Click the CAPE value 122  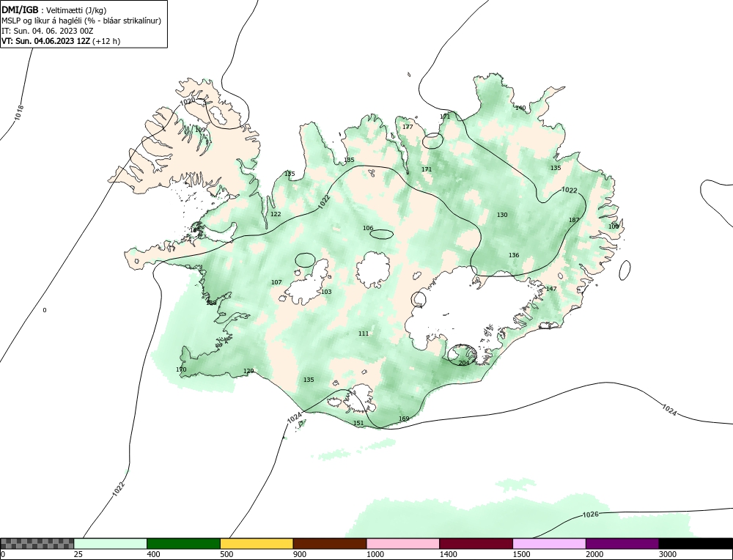point(276,214)
